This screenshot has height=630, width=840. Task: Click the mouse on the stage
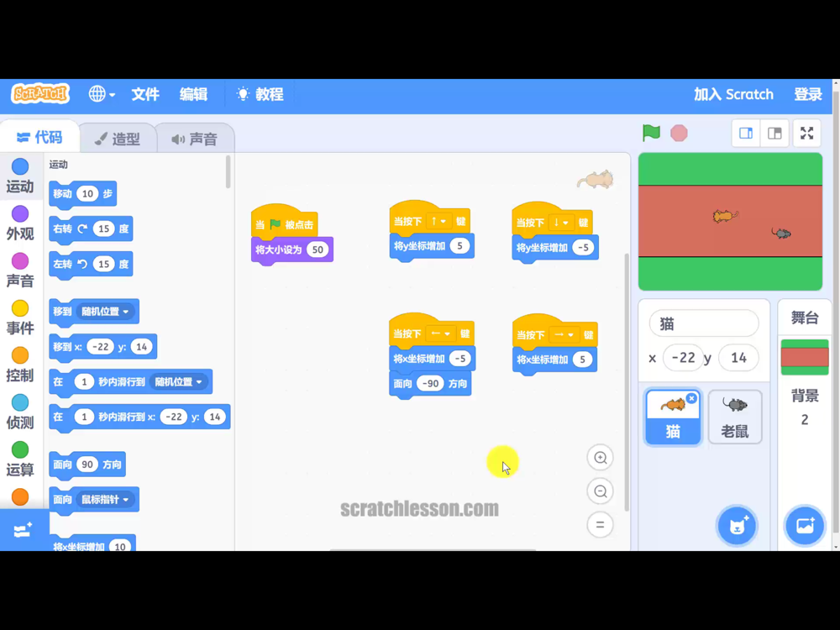781,233
